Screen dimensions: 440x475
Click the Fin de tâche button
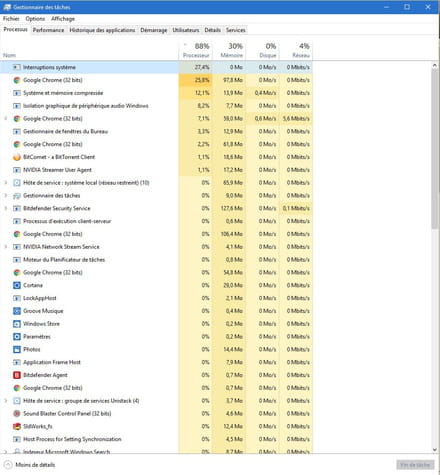pos(415,465)
